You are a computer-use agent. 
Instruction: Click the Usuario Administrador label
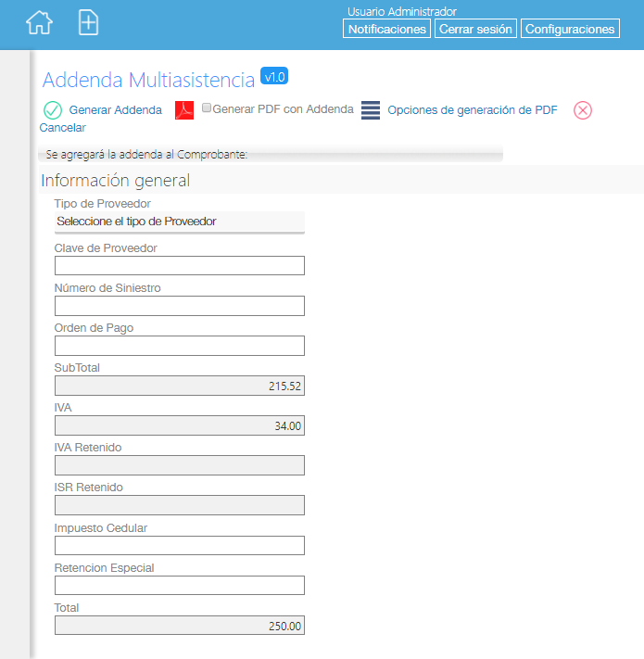pos(401,11)
